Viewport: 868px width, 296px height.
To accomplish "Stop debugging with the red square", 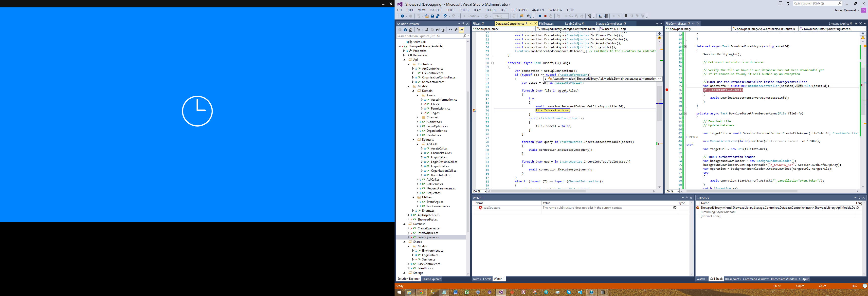I will click(x=545, y=16).
